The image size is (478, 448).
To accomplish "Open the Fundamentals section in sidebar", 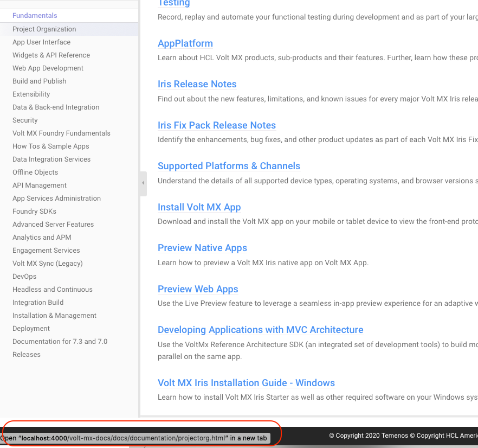I will coord(34,16).
